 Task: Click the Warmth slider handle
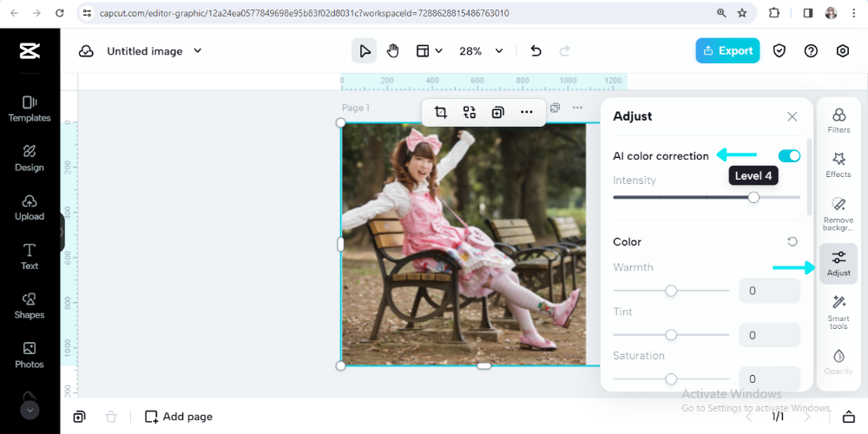tap(671, 291)
